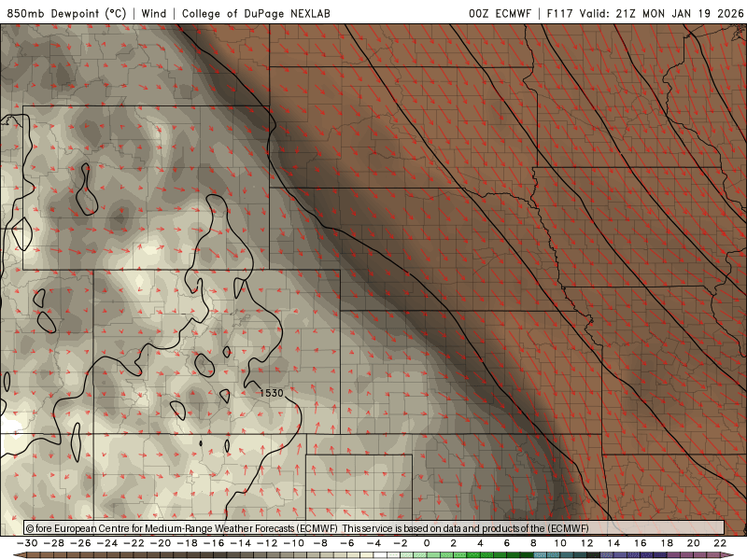Click 'College of DuPage NEXLAB' header text
The width and height of the screenshot is (747, 560).
(x=256, y=13)
